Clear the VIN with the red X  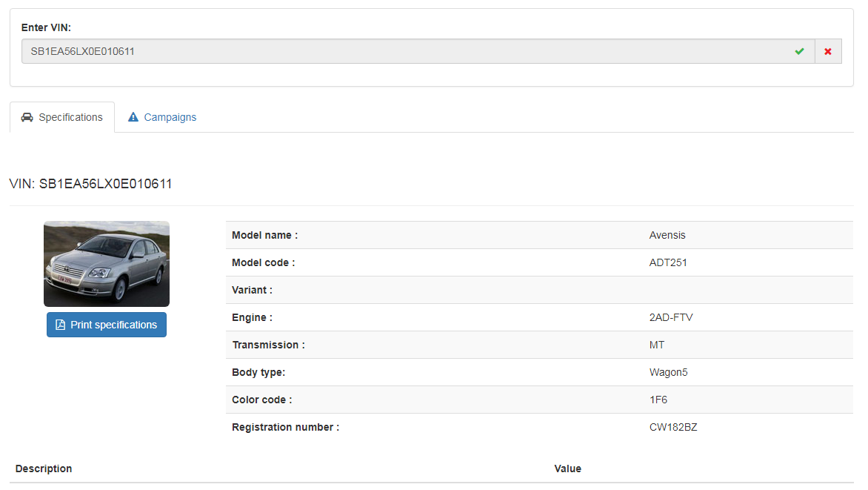(828, 51)
